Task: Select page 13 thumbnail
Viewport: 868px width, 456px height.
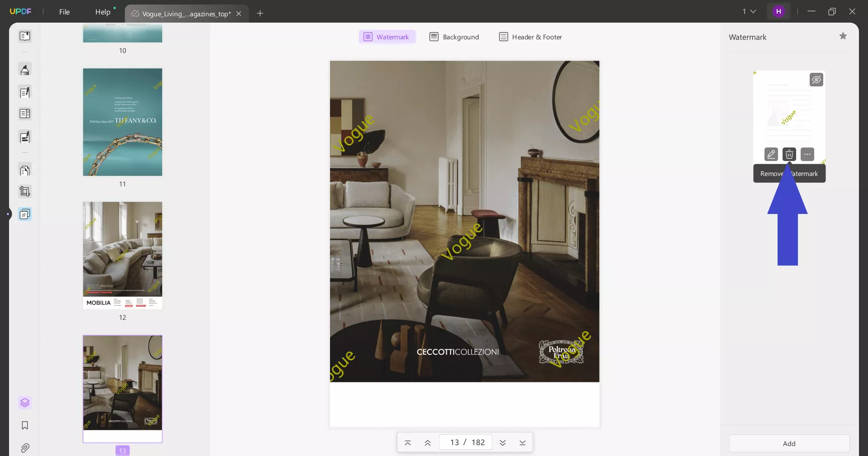Action: [123, 389]
